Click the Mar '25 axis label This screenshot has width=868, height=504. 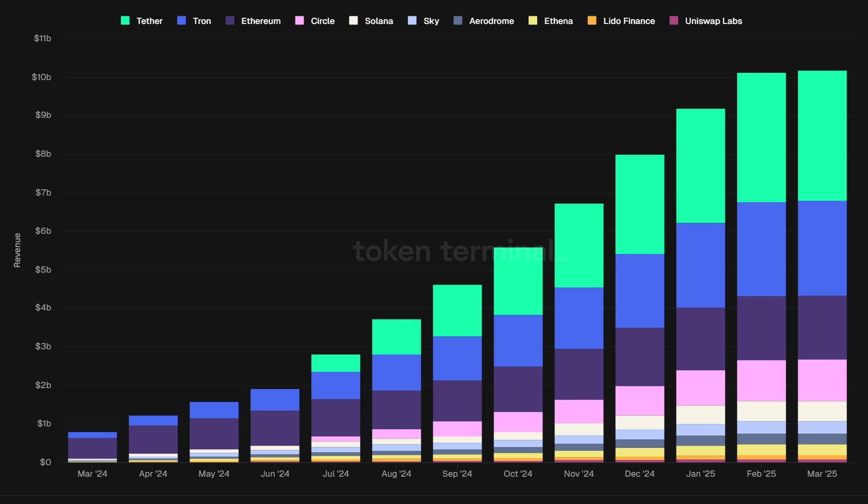tap(822, 473)
